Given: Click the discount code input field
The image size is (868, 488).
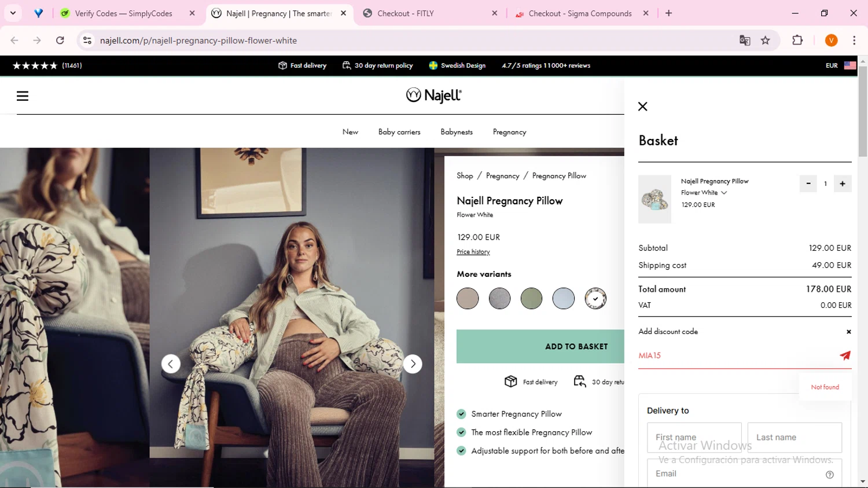Looking at the screenshot, I should coord(737,355).
